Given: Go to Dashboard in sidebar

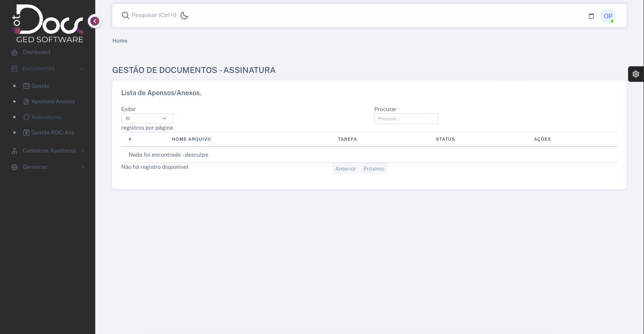Looking at the screenshot, I should pyautogui.click(x=36, y=52).
